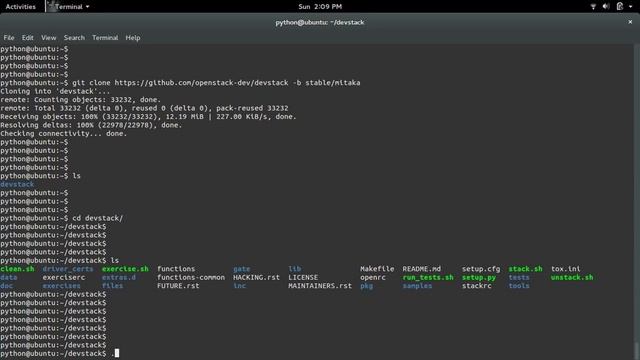Click setup.py in the listing
640x360 pixels.
tap(479, 278)
